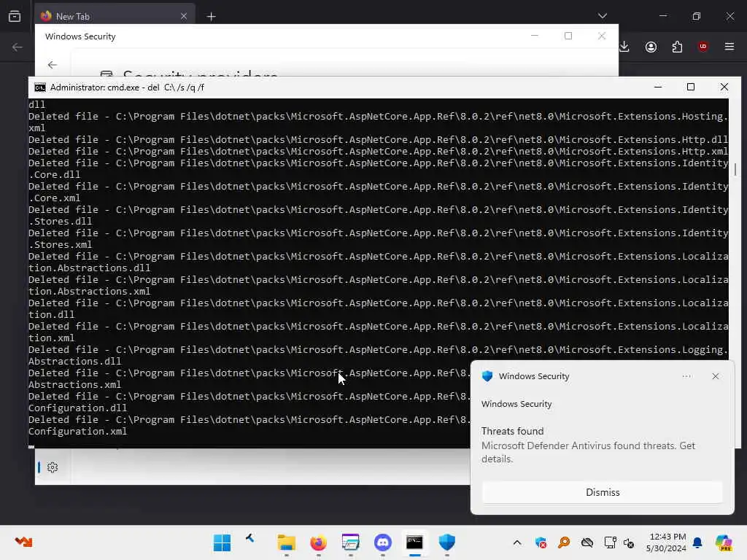The image size is (747, 560).
Task: Minimize the Windows Security window
Action: tap(535, 36)
